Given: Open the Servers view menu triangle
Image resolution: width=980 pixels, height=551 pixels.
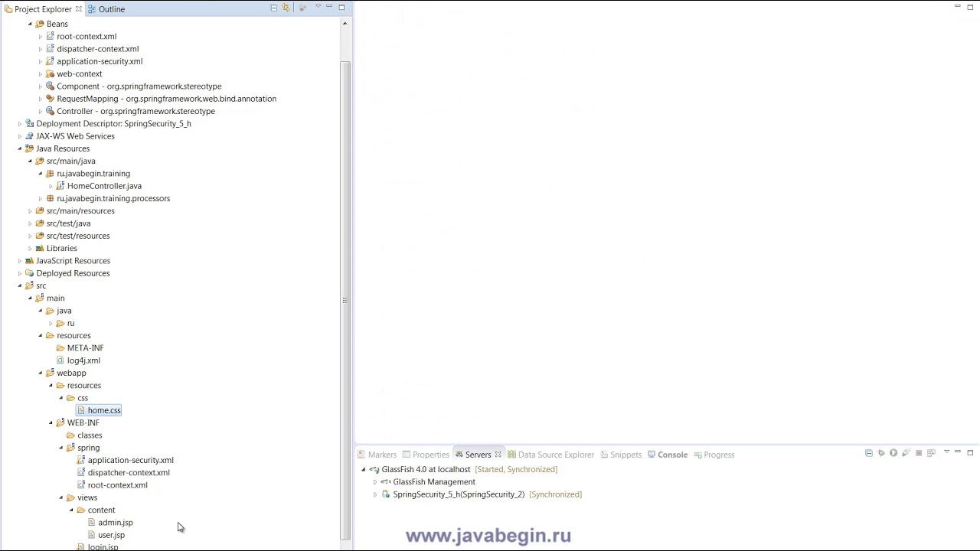Looking at the screenshot, I should point(946,453).
